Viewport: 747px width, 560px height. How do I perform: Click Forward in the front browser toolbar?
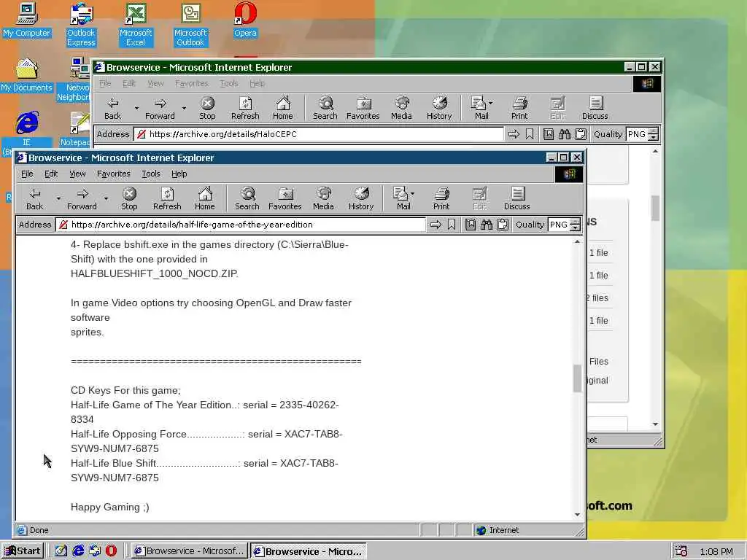[82, 198]
